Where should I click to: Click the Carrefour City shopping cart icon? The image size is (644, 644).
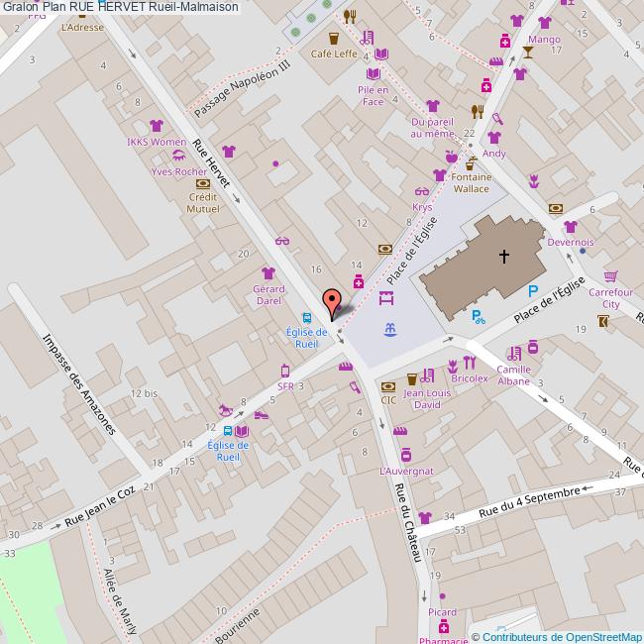(611, 276)
